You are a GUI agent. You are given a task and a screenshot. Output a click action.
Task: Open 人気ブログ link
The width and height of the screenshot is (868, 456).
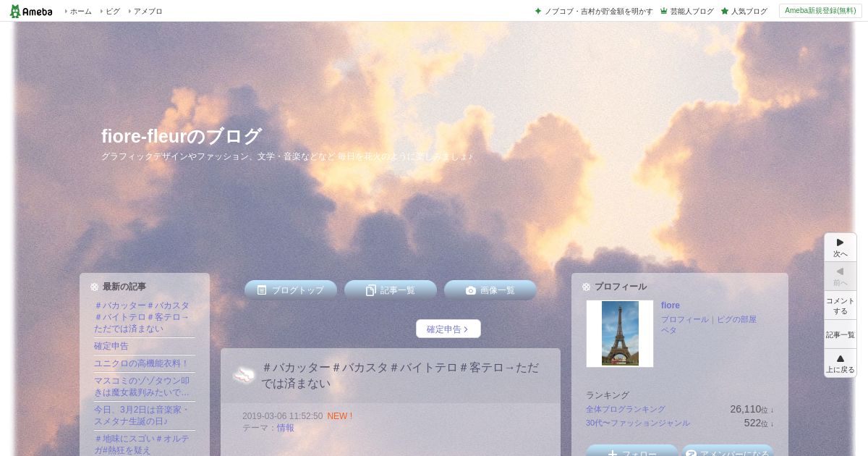click(x=749, y=11)
